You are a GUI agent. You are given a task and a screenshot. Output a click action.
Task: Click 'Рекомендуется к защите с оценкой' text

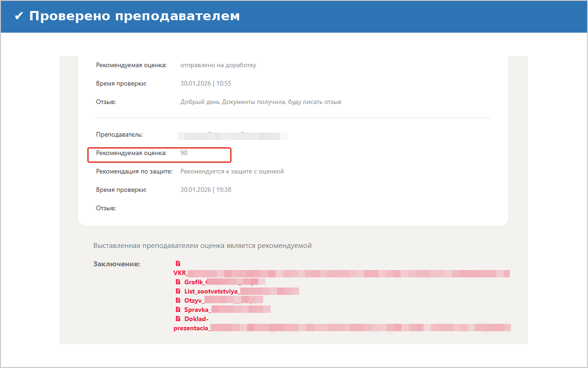232,171
